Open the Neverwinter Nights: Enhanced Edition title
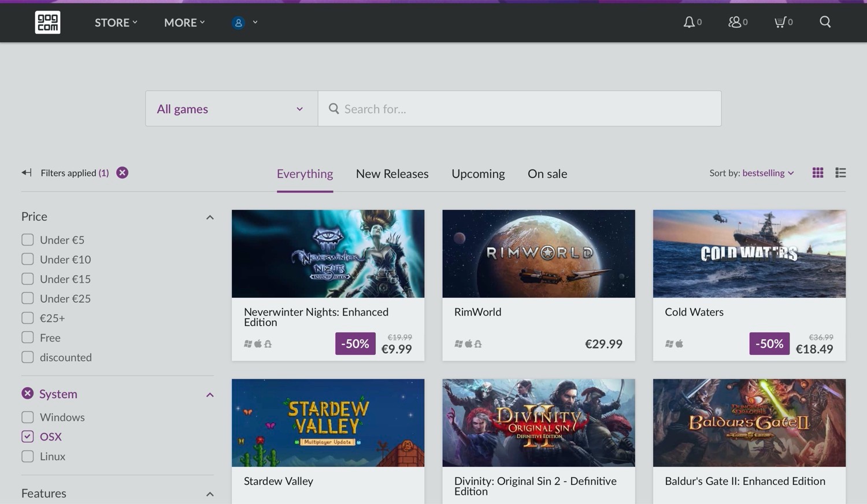Screen dimensions: 867x504 (316, 317)
